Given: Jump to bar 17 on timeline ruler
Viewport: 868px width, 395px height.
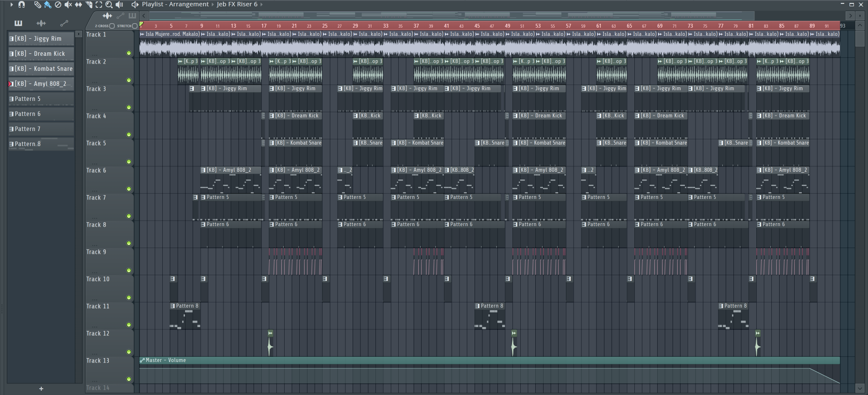Looking at the screenshot, I should (x=264, y=26).
